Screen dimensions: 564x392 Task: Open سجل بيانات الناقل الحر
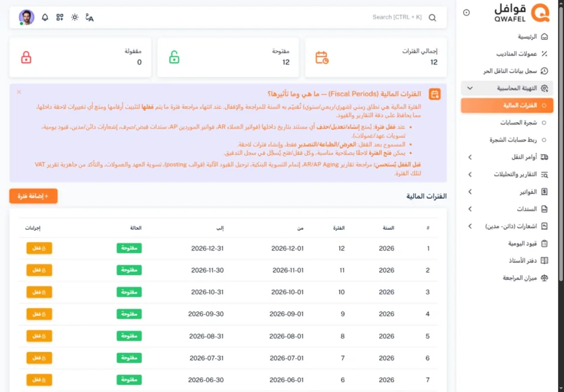click(x=515, y=71)
